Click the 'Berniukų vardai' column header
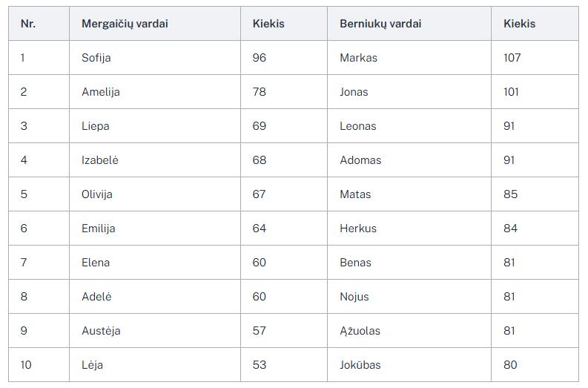The width and height of the screenshot is (588, 388). pos(380,24)
